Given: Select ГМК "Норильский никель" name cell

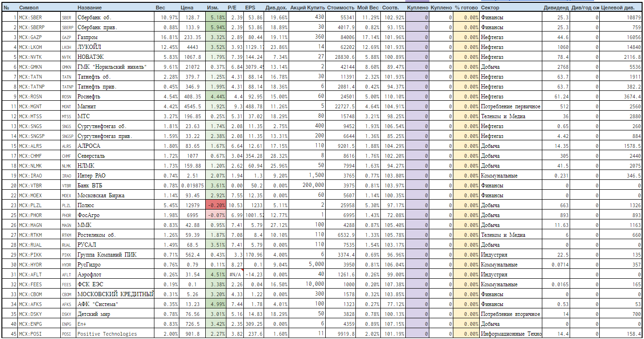Looking at the screenshot, I should tap(115, 67).
